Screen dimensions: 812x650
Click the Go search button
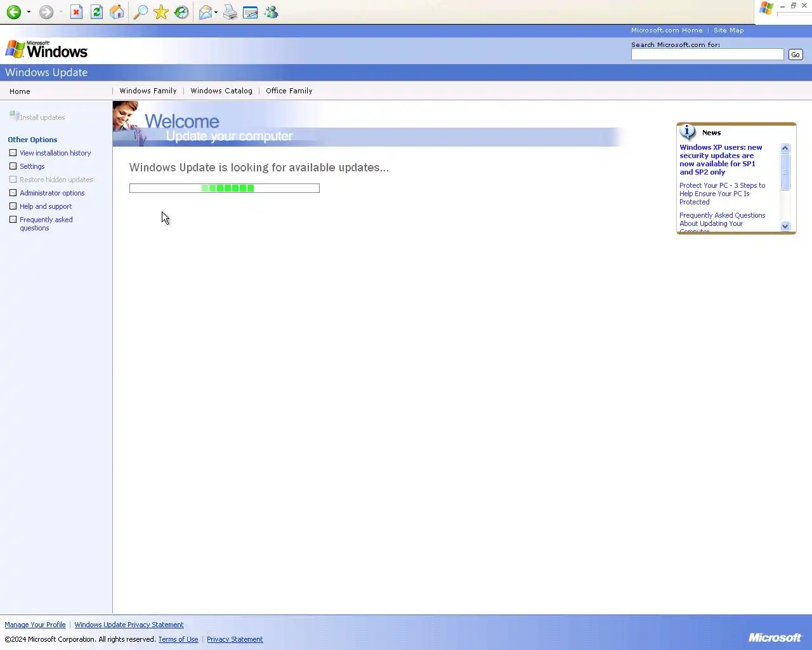point(796,55)
